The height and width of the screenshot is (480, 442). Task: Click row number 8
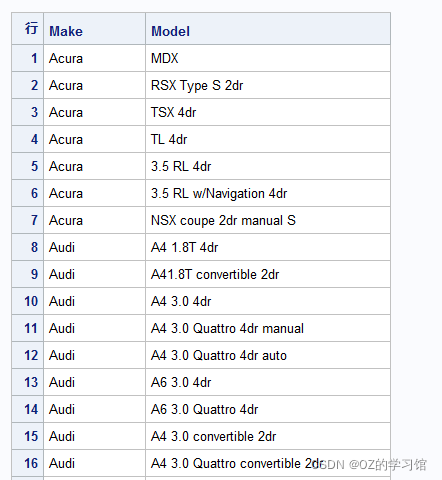[27, 247]
